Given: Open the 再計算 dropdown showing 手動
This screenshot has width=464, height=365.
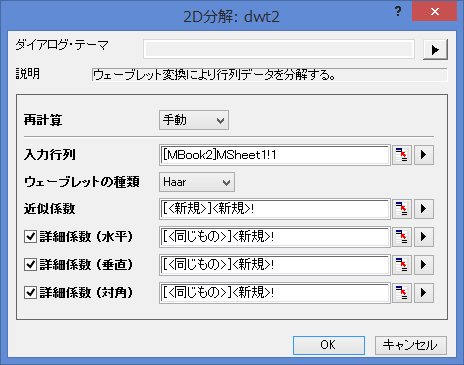Looking at the screenshot, I should click(x=194, y=120).
